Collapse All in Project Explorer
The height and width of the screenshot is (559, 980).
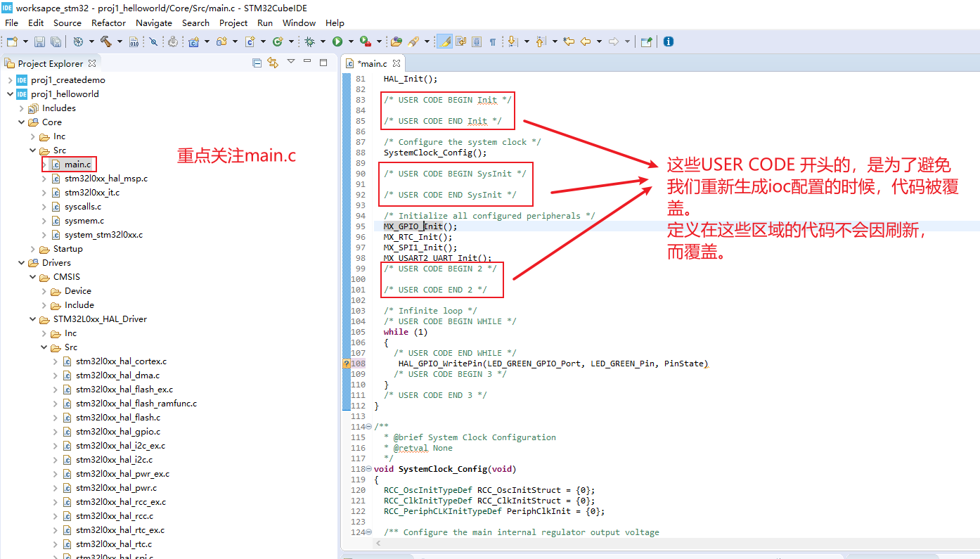pyautogui.click(x=257, y=63)
